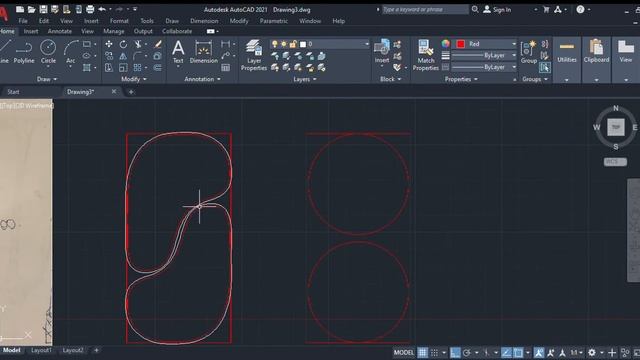Toggle drawing grid display in status bar

[x=422, y=352]
